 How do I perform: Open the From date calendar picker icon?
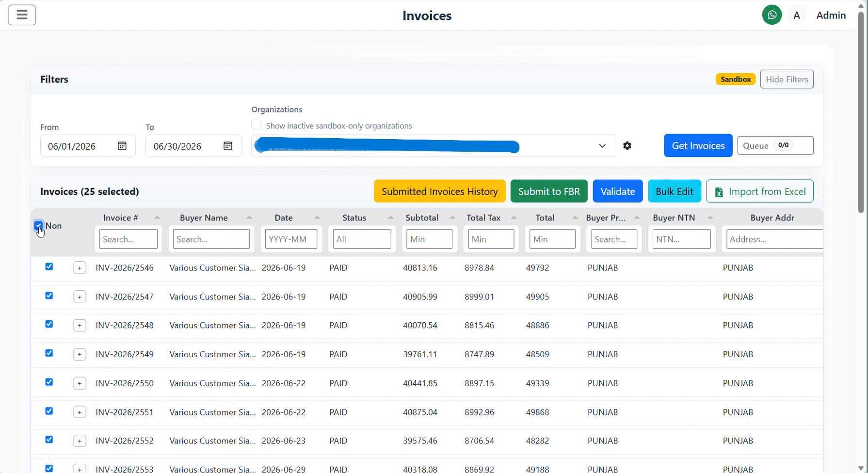(122, 146)
